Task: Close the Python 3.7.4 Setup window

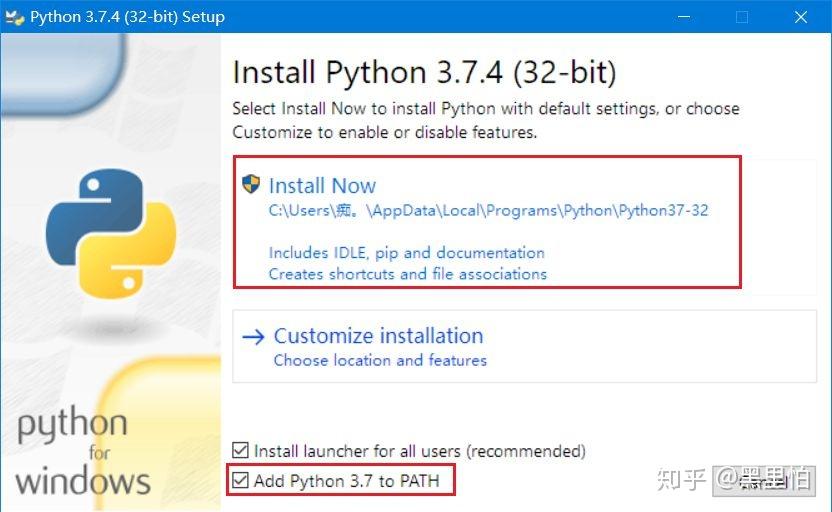Action: pos(801,17)
